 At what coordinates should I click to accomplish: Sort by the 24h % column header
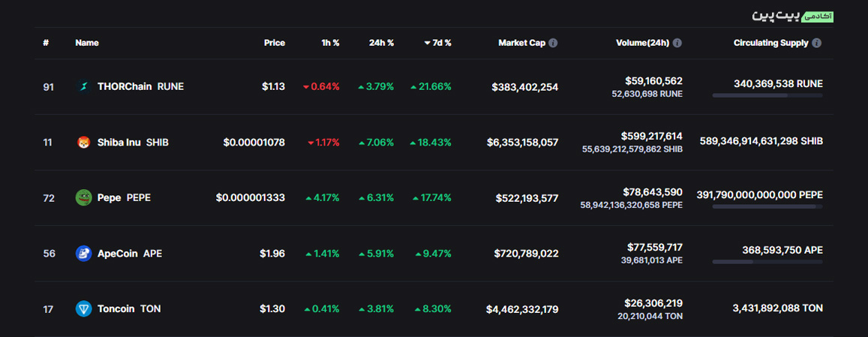381,43
